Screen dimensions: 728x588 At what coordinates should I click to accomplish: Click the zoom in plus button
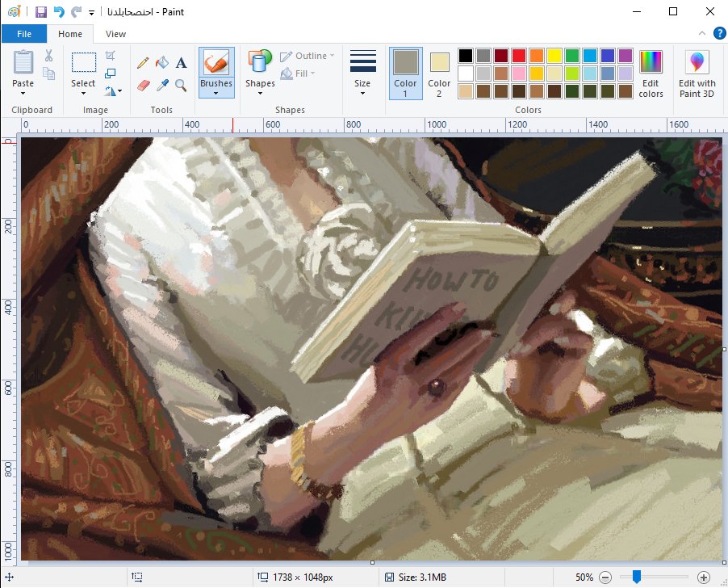(x=704, y=577)
